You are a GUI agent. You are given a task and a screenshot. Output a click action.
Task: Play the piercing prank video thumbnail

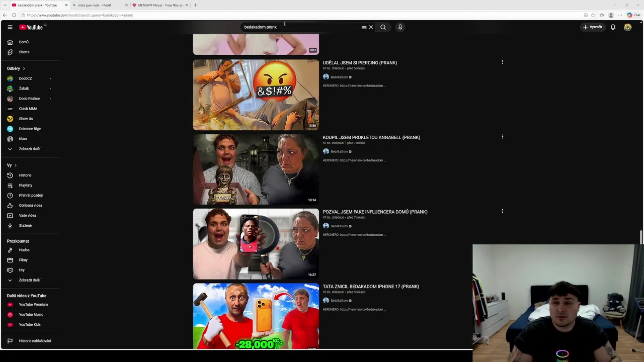[x=256, y=95]
